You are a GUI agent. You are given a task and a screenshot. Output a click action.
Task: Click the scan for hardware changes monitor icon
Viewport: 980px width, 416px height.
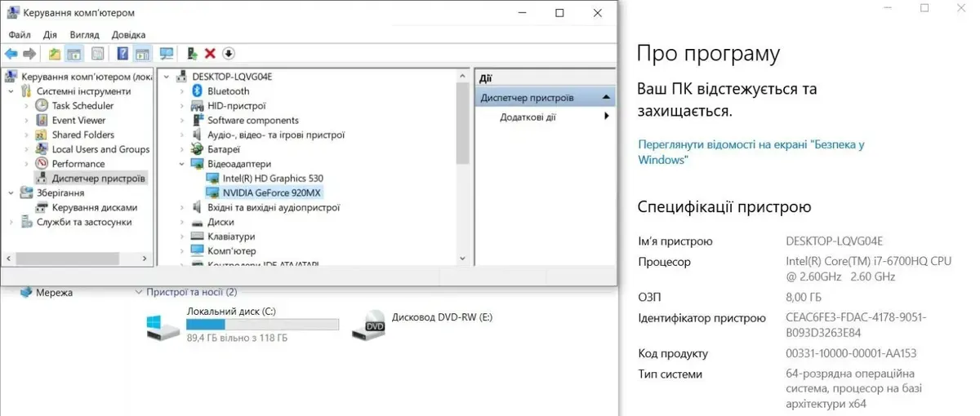pyautogui.click(x=167, y=54)
